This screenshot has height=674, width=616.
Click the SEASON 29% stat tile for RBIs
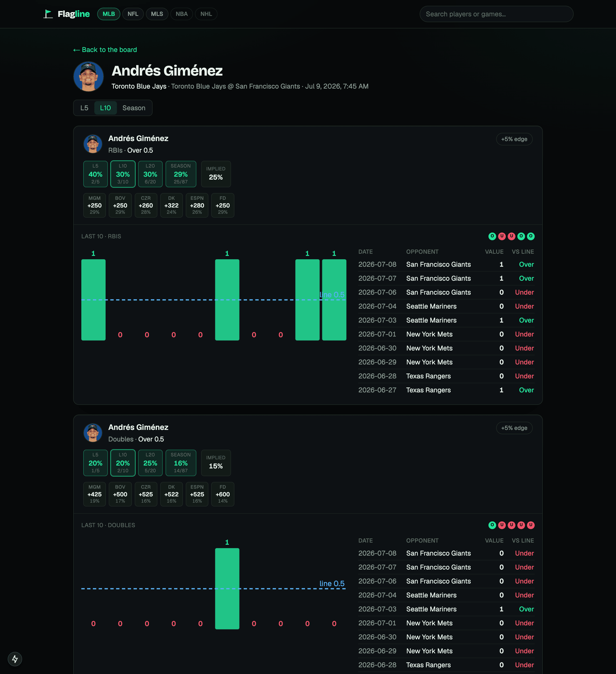pos(181,174)
